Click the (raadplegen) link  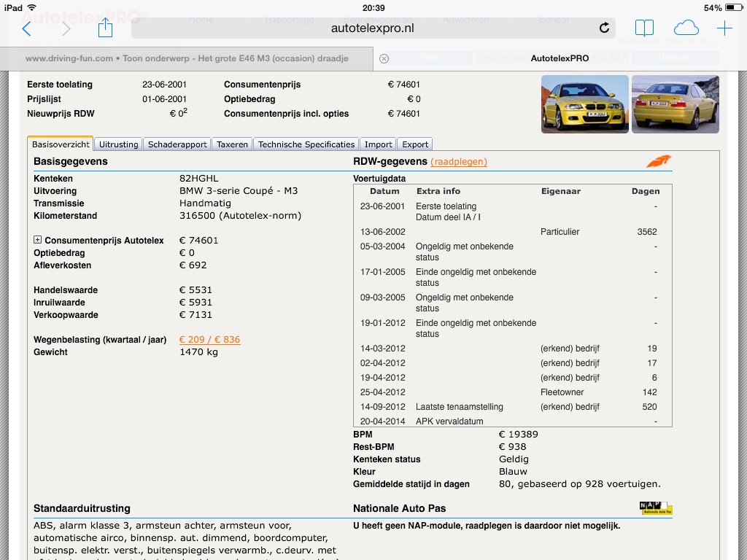[459, 161]
